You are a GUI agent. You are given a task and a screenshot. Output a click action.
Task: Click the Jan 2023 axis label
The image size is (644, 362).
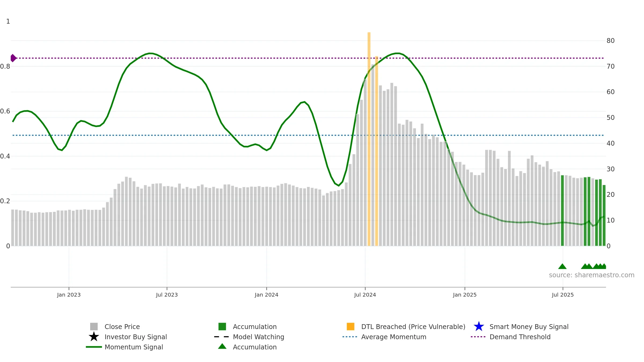[x=69, y=295]
